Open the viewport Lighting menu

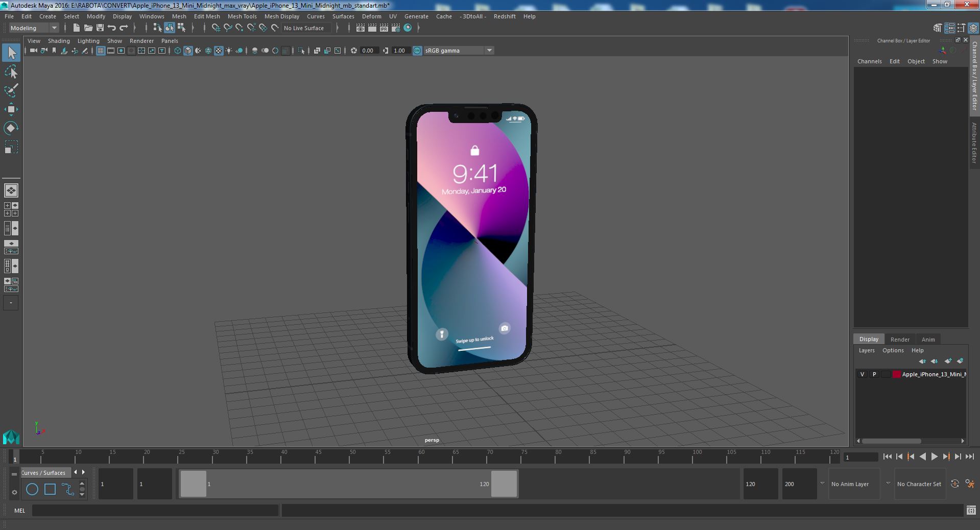[88, 41]
